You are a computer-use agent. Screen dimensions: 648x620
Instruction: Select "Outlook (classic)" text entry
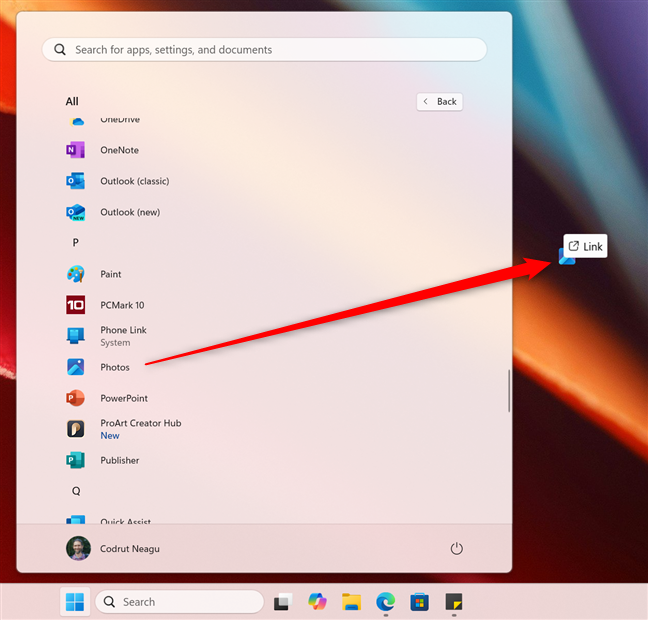point(135,181)
